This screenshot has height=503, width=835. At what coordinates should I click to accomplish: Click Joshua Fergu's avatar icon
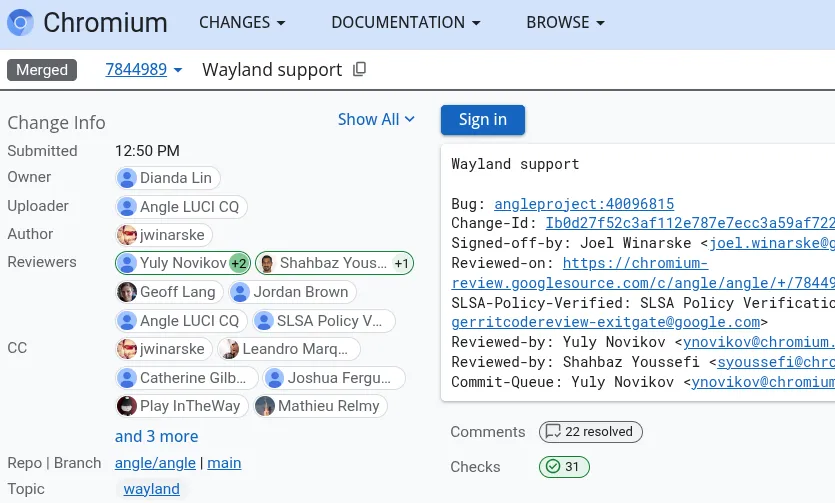[x=275, y=378]
